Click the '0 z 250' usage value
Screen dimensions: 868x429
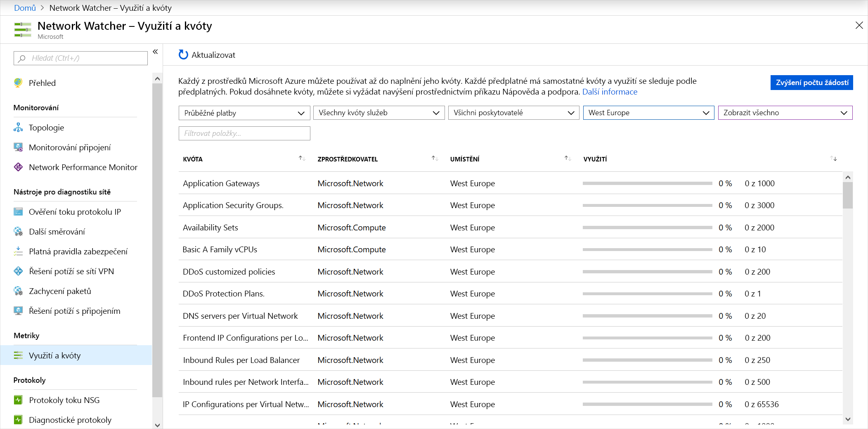tap(757, 360)
